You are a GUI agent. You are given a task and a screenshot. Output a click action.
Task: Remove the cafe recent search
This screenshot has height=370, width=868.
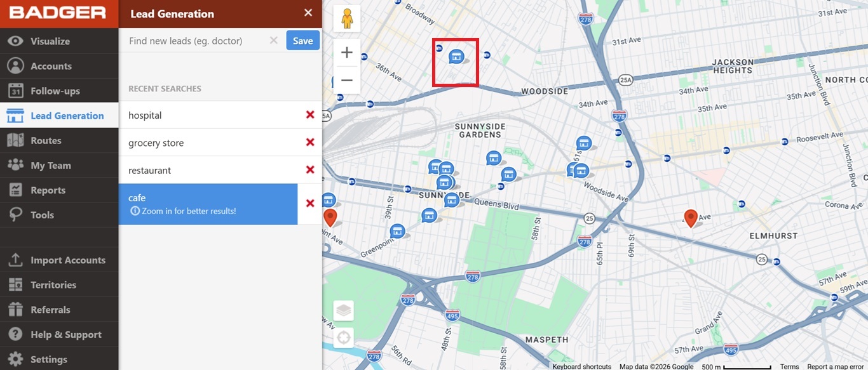pyautogui.click(x=310, y=203)
